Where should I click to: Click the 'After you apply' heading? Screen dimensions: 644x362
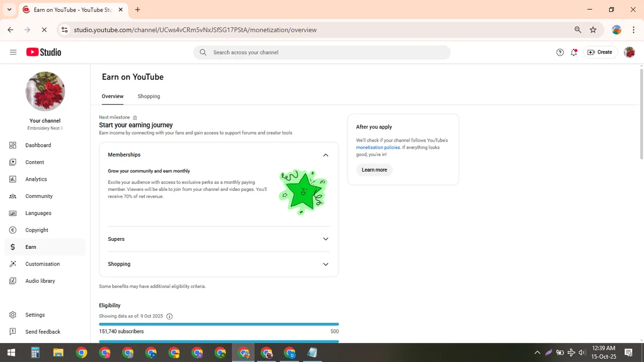374,127
